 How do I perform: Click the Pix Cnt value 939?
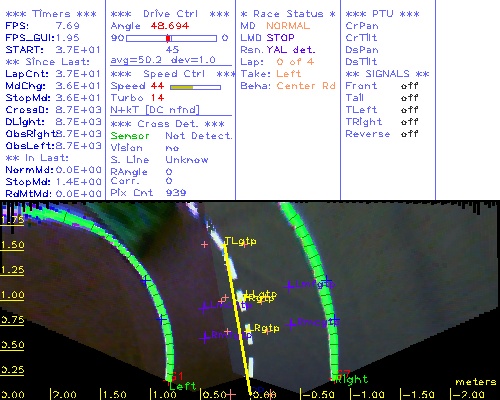176,193
